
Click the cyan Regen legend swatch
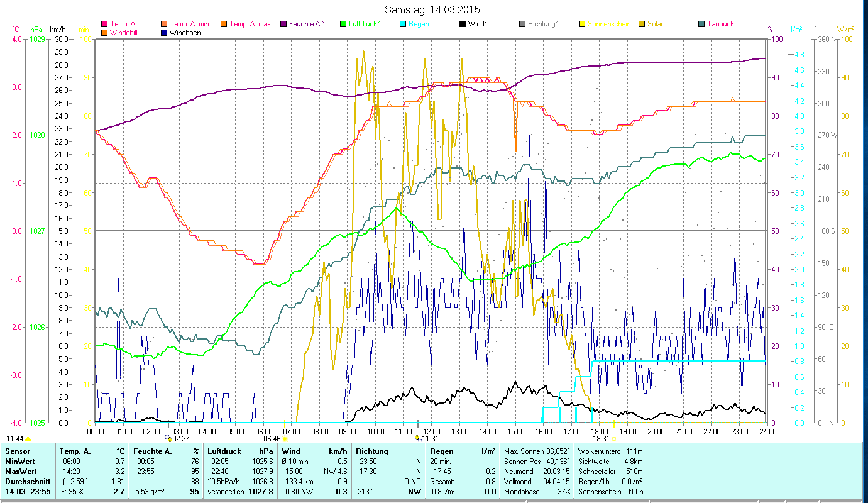[x=402, y=25]
